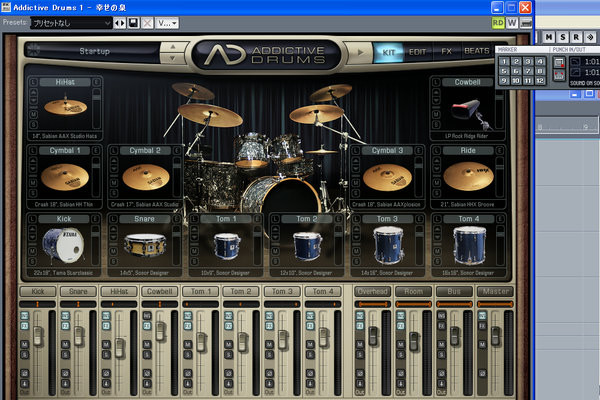The height and width of the screenshot is (400, 600).
Task: Switch to the EDIT tab
Action: click(x=417, y=52)
